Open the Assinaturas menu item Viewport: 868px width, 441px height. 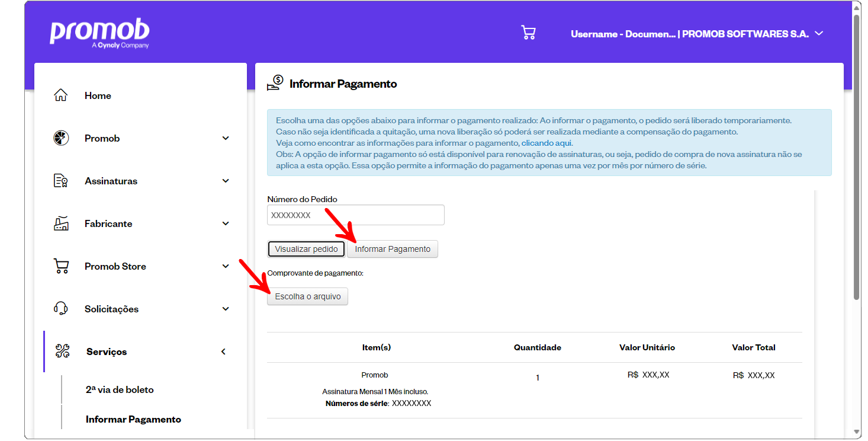111,181
